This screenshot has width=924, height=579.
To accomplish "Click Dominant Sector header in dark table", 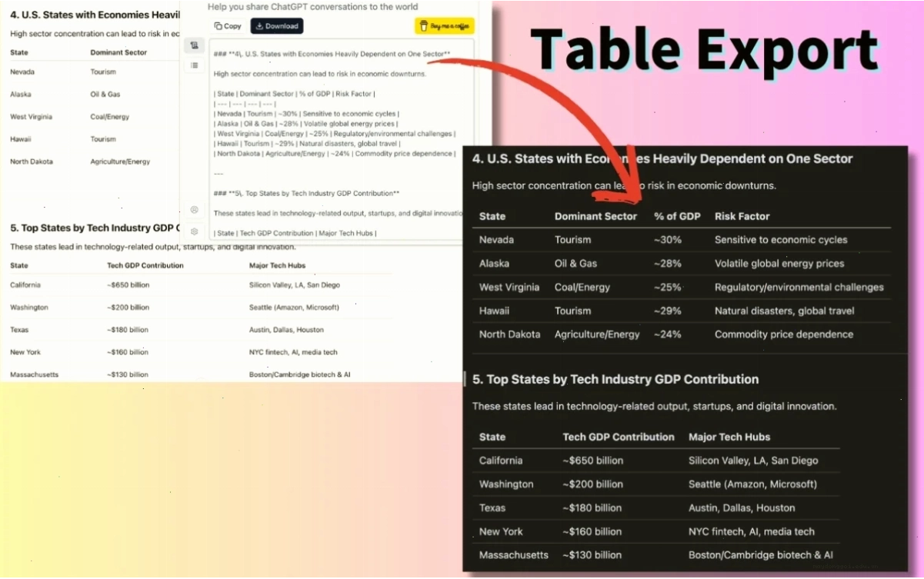I will coord(595,216).
